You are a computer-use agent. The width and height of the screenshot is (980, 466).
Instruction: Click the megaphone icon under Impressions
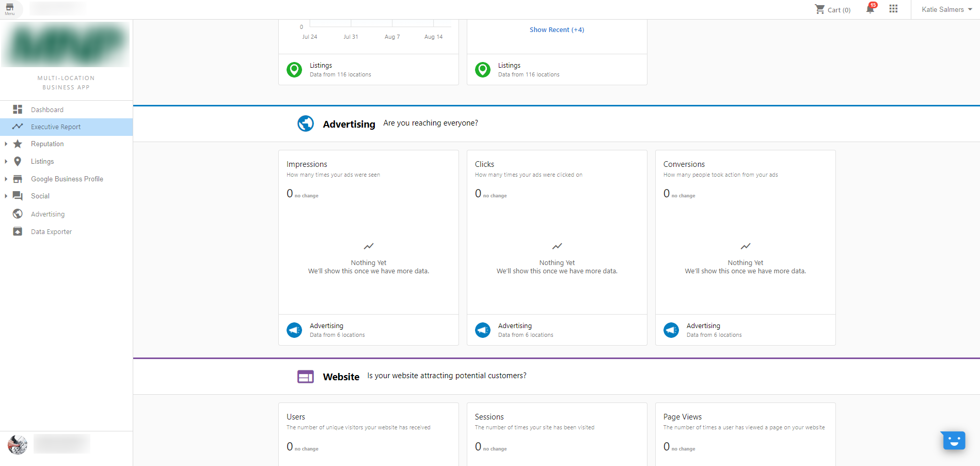click(294, 330)
